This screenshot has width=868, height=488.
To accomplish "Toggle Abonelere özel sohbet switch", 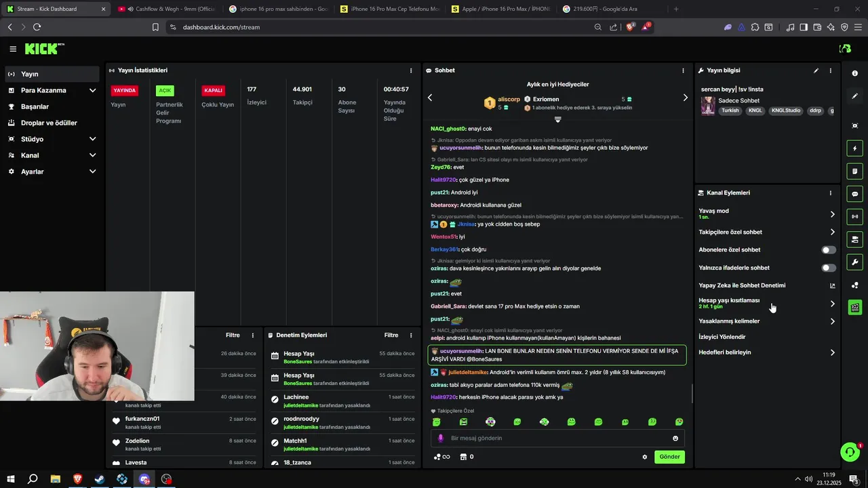I will tap(829, 250).
